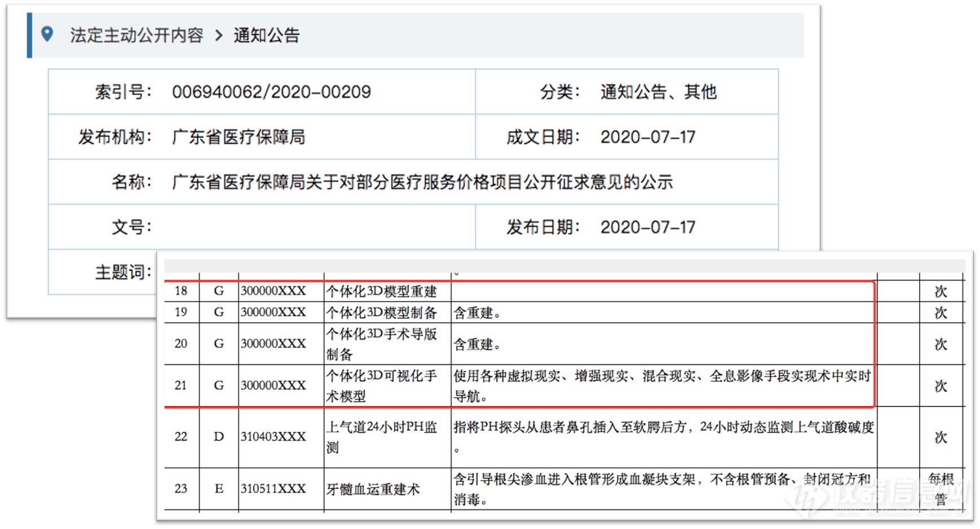The height and width of the screenshot is (529, 980).
Task: Click the blue location pin icon
Action: pos(47,34)
